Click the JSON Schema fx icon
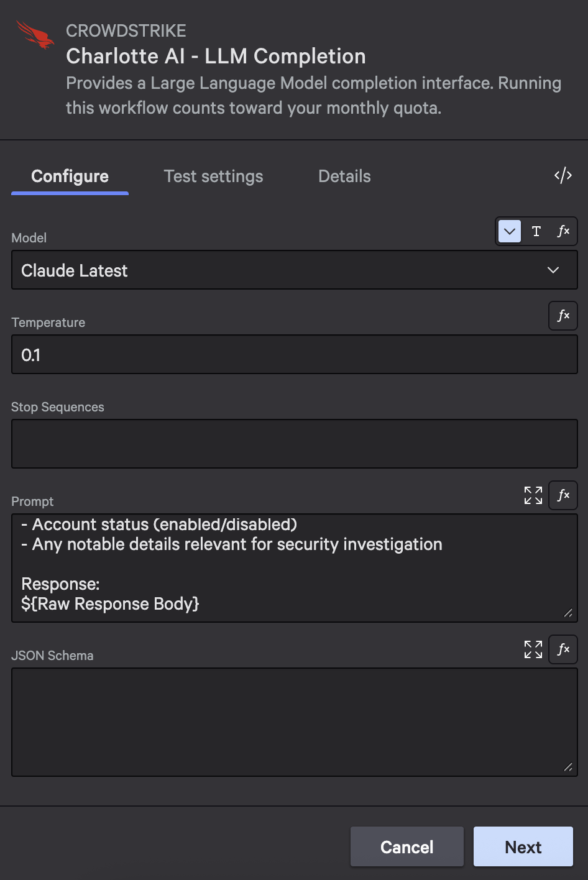588x880 pixels. (563, 649)
